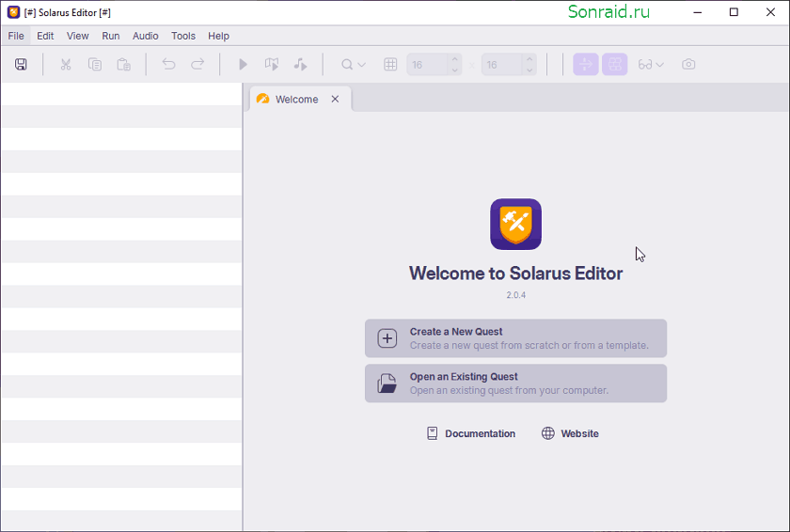Click Create a New Quest button
790x532 pixels.
click(515, 338)
